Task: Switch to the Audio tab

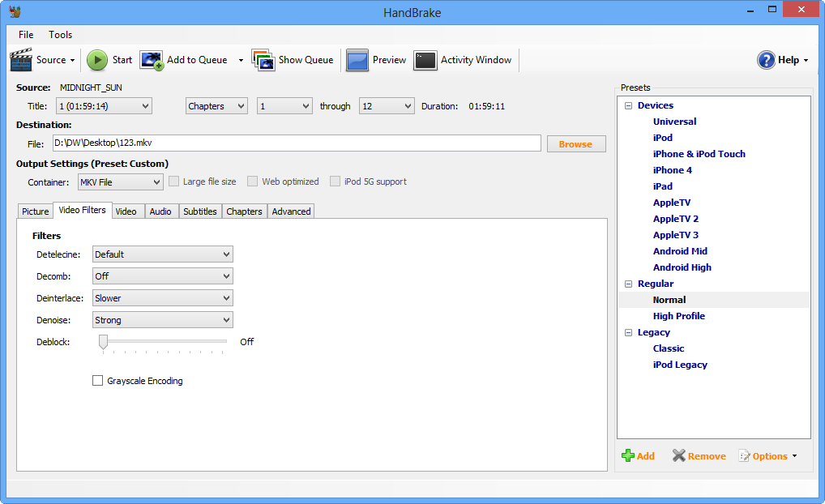Action: pyautogui.click(x=160, y=211)
